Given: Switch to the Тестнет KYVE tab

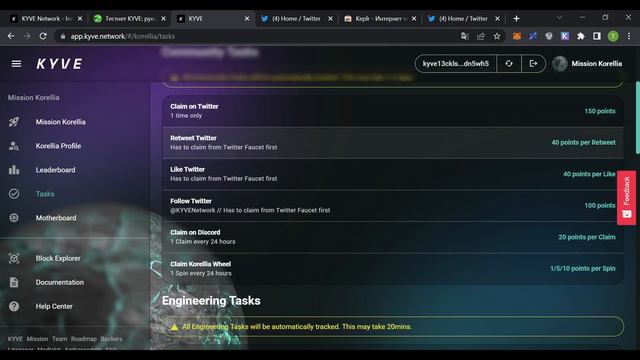Looking at the screenshot, I should coord(130,19).
